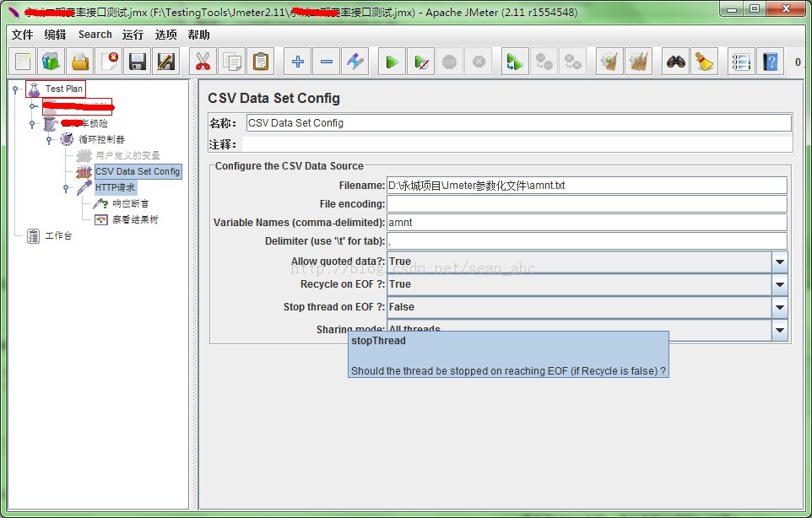Click the Save test plan floppy icon
812x518 pixels.
pos(138,62)
